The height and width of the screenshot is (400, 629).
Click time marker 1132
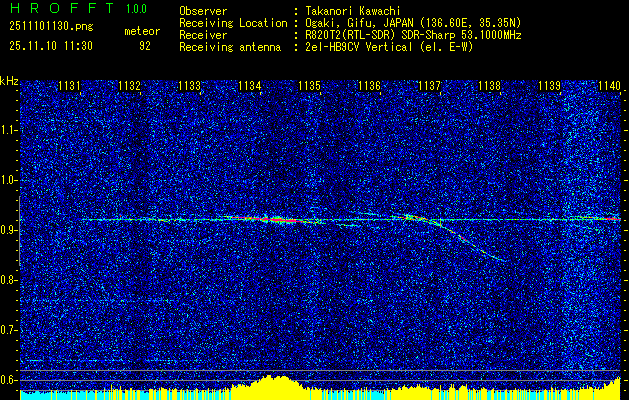tap(130, 86)
